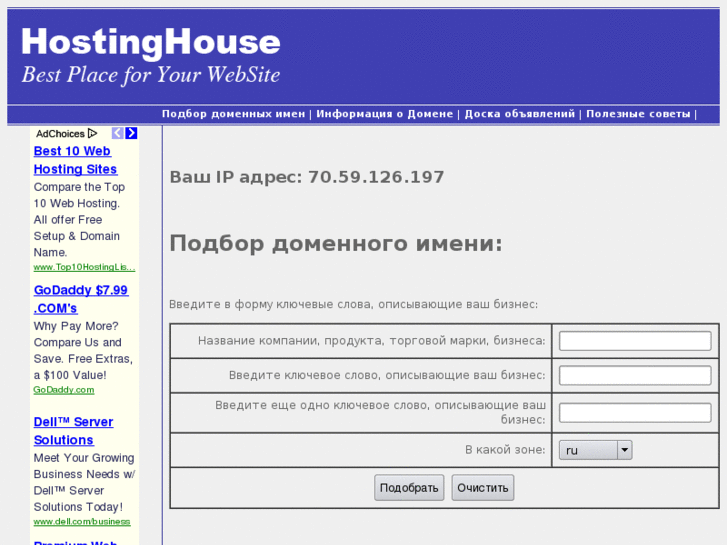The image size is (727, 545).
Task: Click the Подобрать button
Action: (409, 487)
